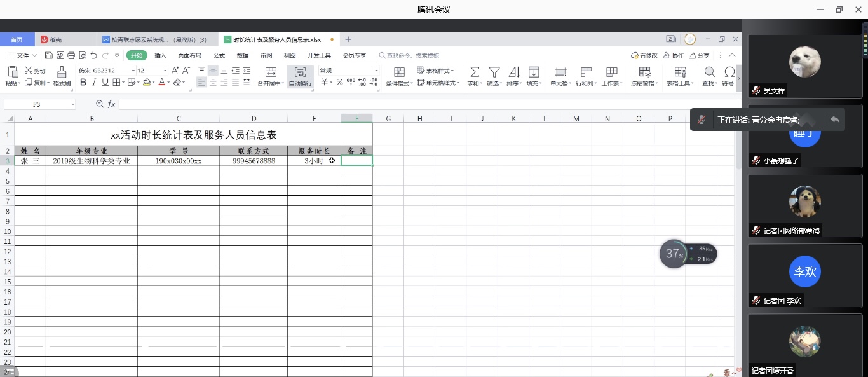
Task: Click the Format Painter (格式刷) icon
Action: 62,72
